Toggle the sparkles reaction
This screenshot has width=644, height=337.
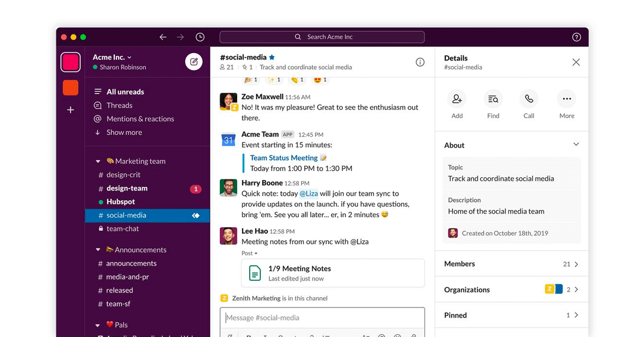(x=275, y=80)
